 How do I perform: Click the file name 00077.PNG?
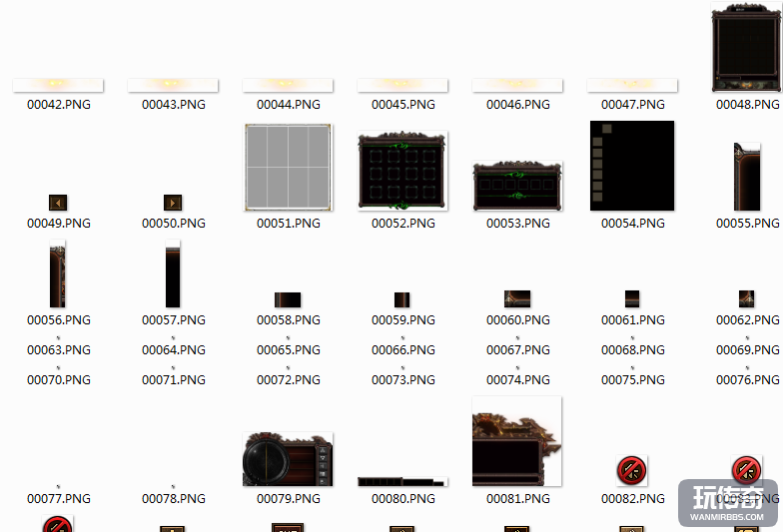point(59,499)
